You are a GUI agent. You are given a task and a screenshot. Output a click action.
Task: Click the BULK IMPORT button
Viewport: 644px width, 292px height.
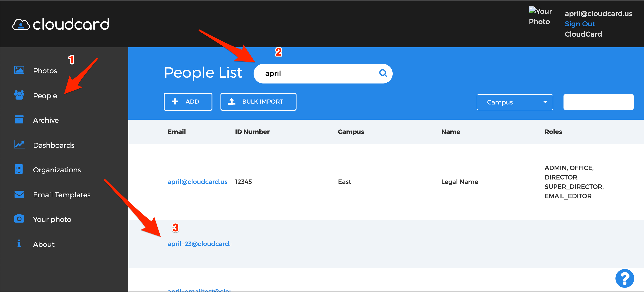click(258, 102)
